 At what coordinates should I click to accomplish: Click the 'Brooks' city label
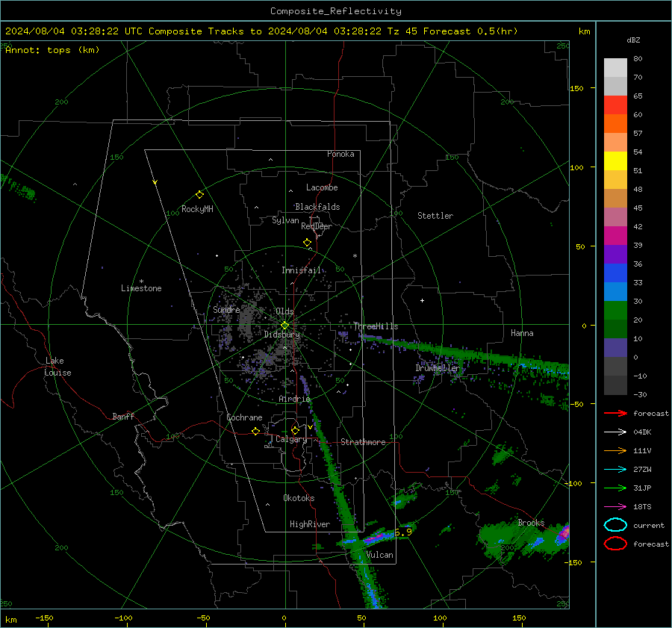531,523
